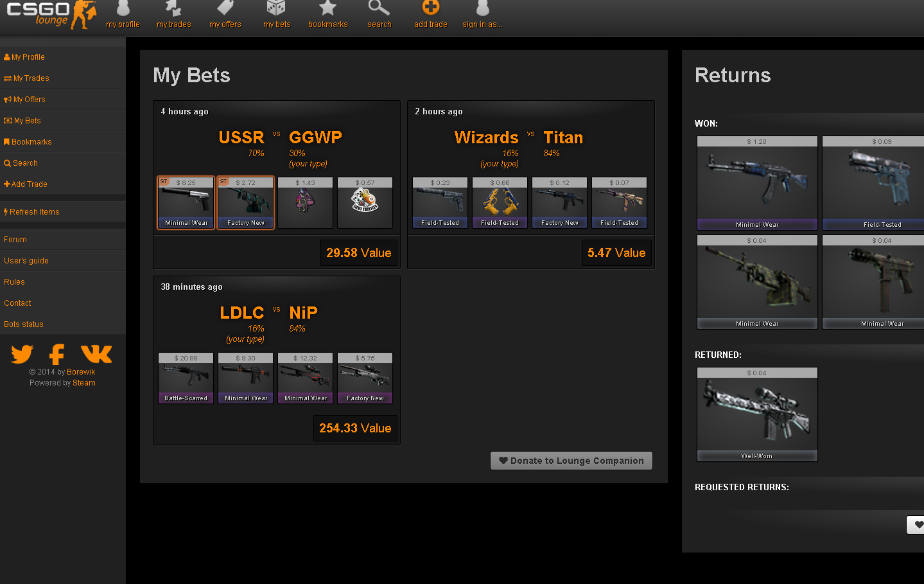Select Bookmarks in sidebar
Viewport: 924px width, 584px height.
63,142
